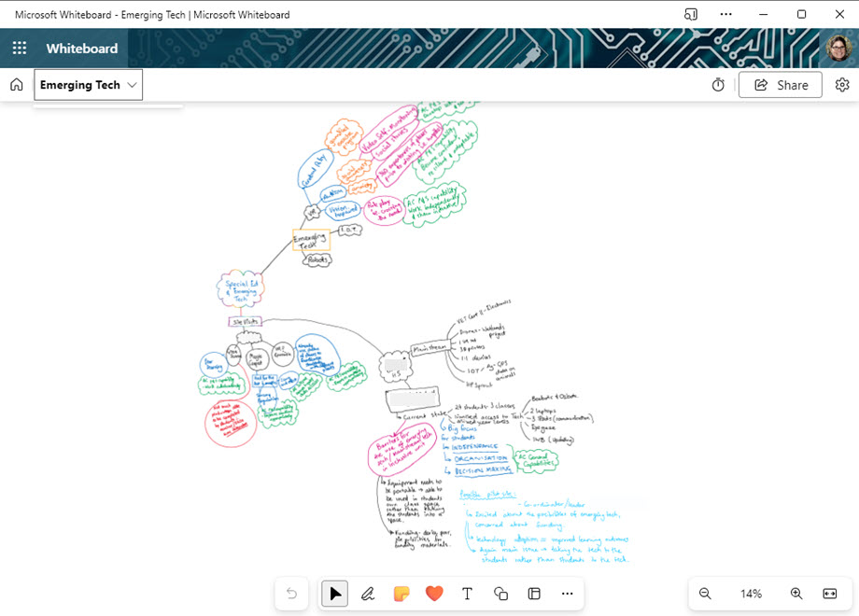This screenshot has width=859, height=616.
Task: Add a text box
Action: [467, 594]
